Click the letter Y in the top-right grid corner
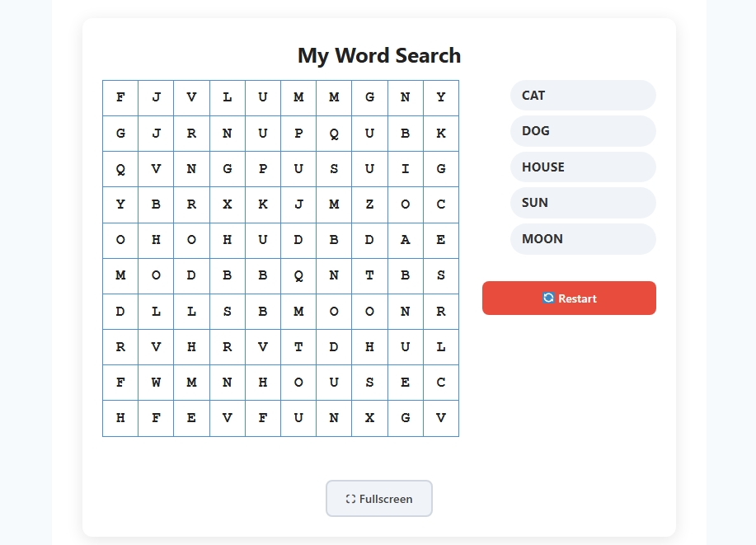756x545 pixels. (440, 97)
